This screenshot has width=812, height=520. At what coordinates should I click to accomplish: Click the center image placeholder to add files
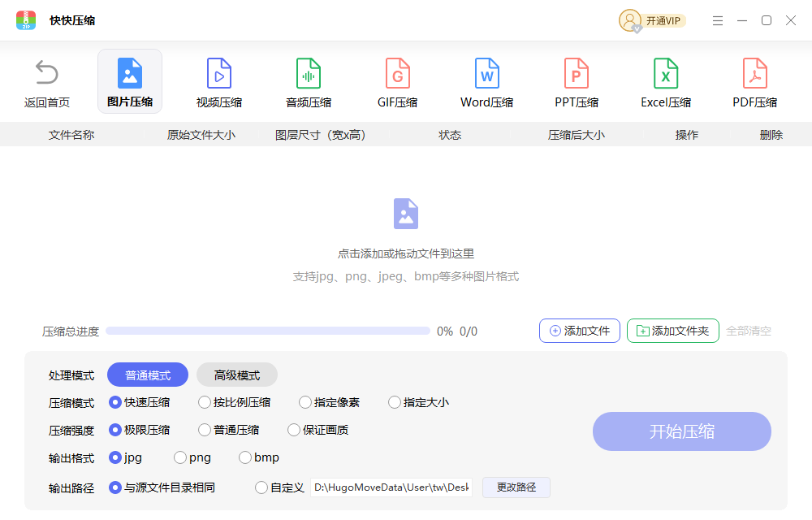tap(406, 214)
